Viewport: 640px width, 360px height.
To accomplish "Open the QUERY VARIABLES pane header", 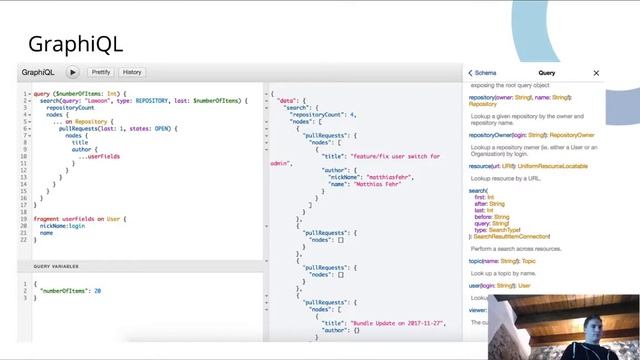I will click(x=140, y=266).
